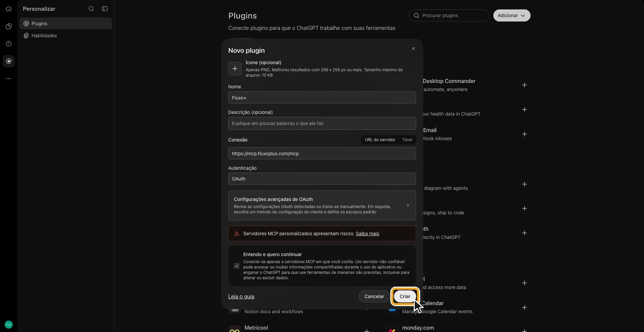Image resolution: width=644 pixels, height=332 pixels.
Task: Open the Autenticação OAuth dropdown
Action: tap(322, 179)
